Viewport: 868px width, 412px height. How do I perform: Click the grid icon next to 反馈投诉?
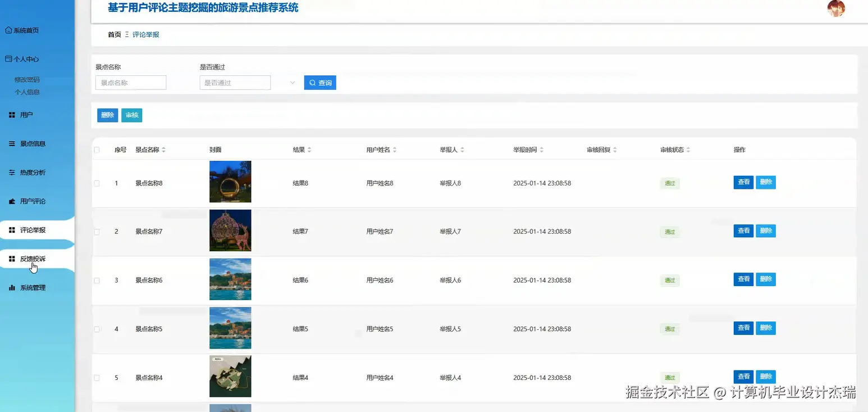point(12,259)
